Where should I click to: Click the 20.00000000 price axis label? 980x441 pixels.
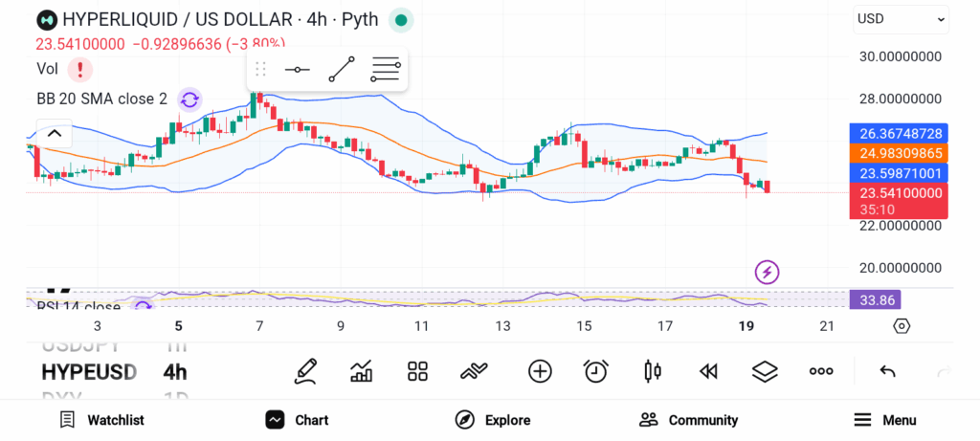(901, 268)
